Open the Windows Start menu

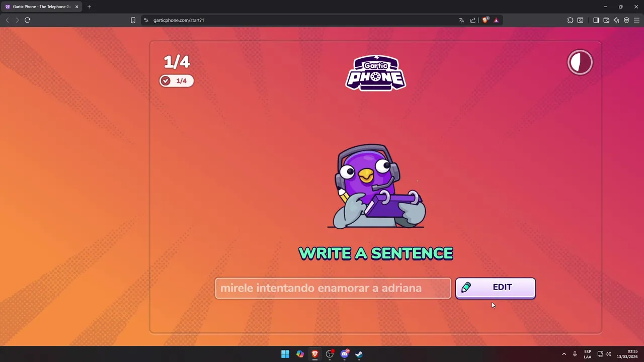coord(285,354)
